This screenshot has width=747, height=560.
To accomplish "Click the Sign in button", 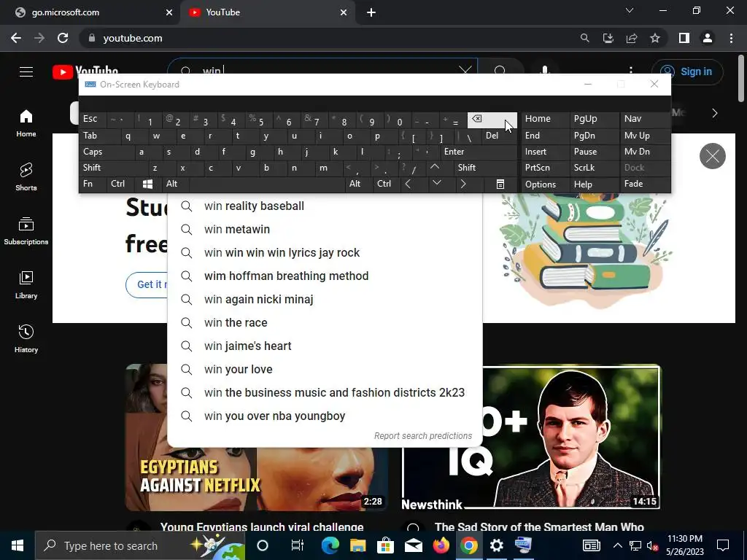I will (687, 72).
